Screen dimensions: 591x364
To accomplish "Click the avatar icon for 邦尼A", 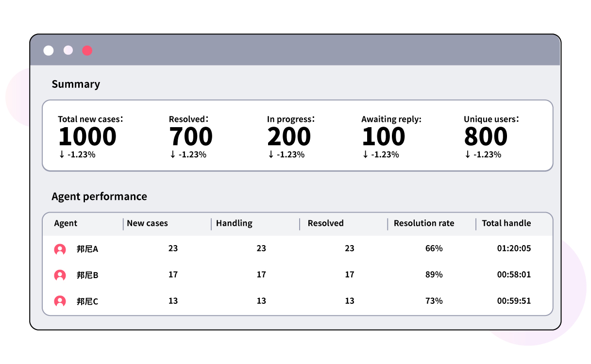I will coord(60,249).
